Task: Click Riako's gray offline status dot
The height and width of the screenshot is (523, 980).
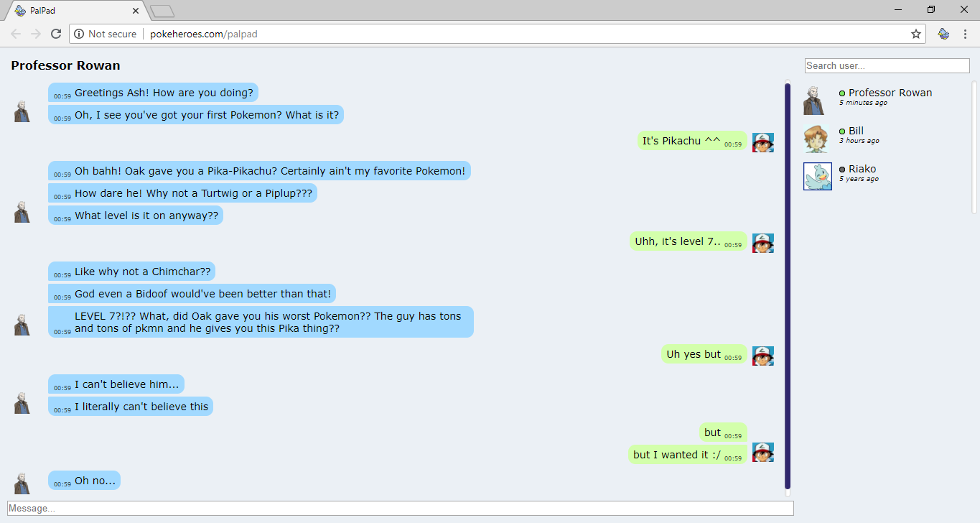Action: coord(842,170)
